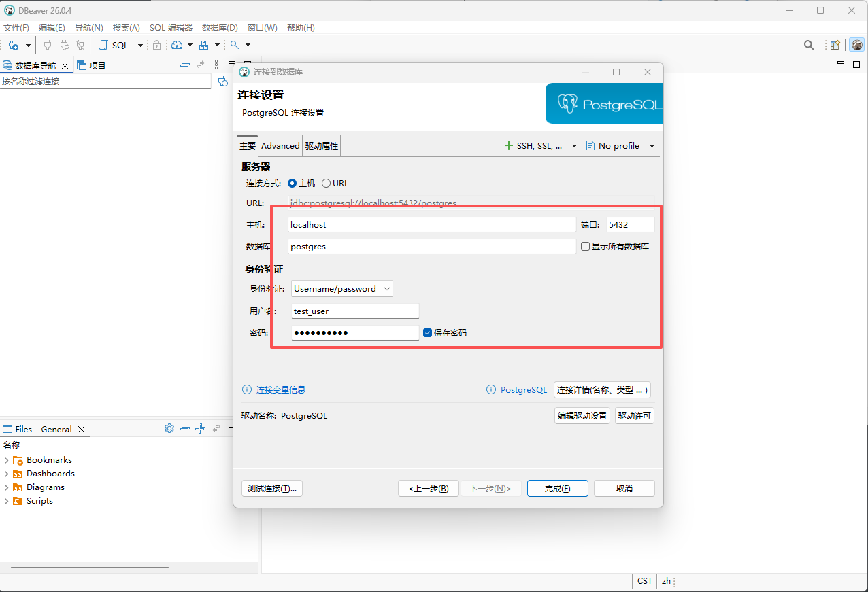Select the 主机 connection method radio button
Viewport: 868px width, 592px height.
[x=293, y=183]
